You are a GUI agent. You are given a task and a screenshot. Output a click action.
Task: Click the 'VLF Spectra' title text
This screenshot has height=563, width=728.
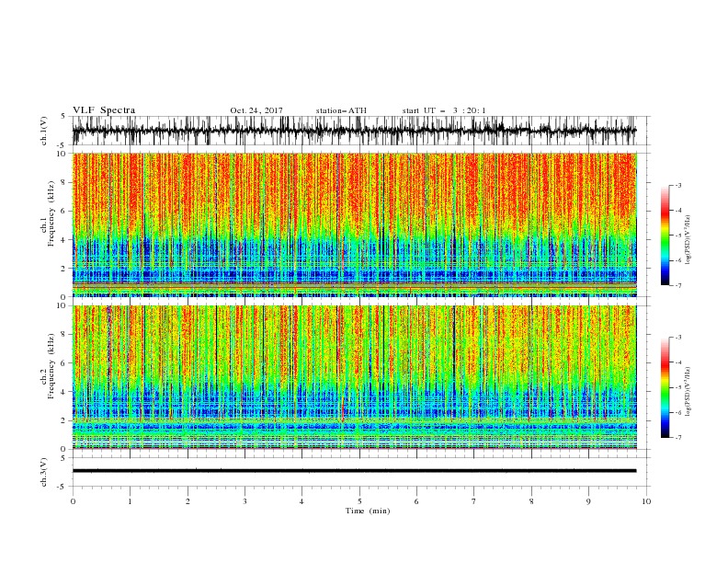pyautogui.click(x=104, y=110)
